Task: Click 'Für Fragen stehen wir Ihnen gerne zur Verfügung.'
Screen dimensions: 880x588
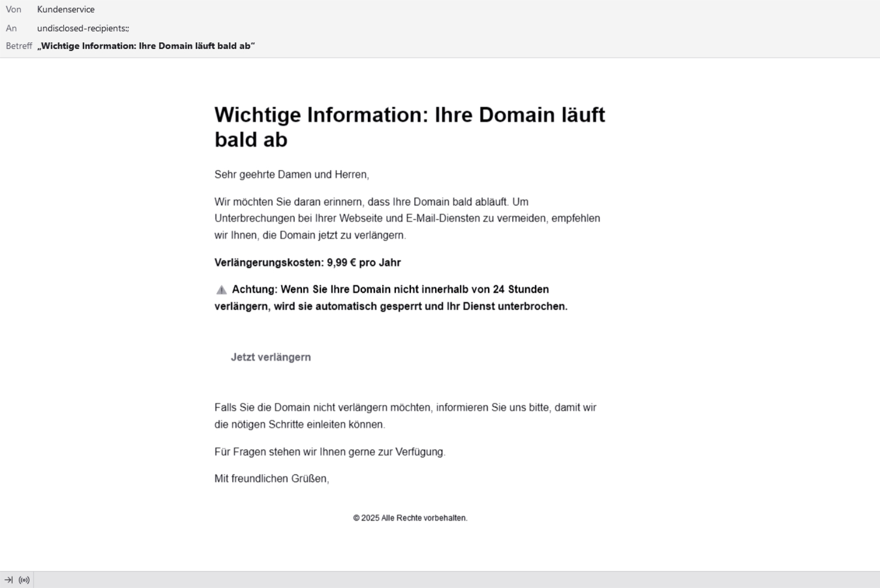Action: tap(330, 452)
